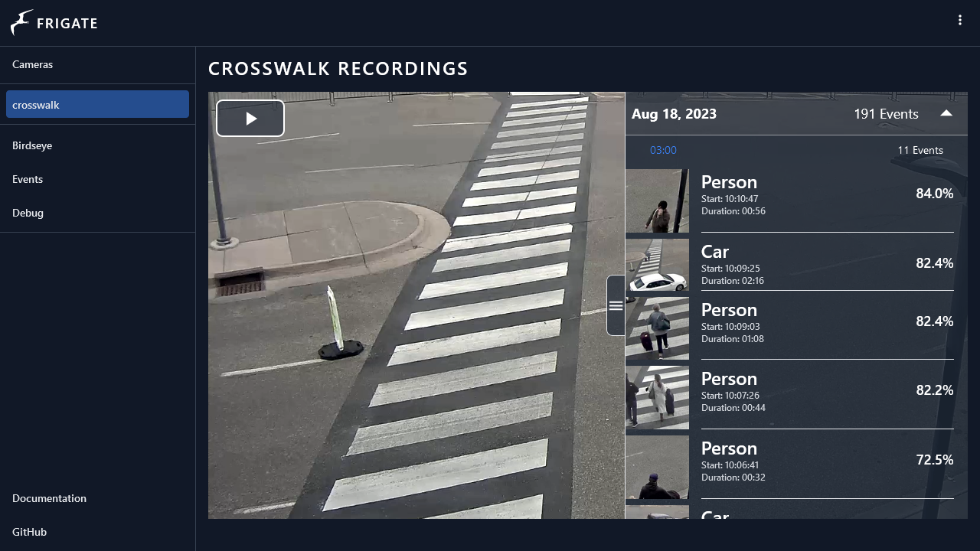The width and height of the screenshot is (980, 551).
Task: Open the Documentation link
Action: pos(49,498)
